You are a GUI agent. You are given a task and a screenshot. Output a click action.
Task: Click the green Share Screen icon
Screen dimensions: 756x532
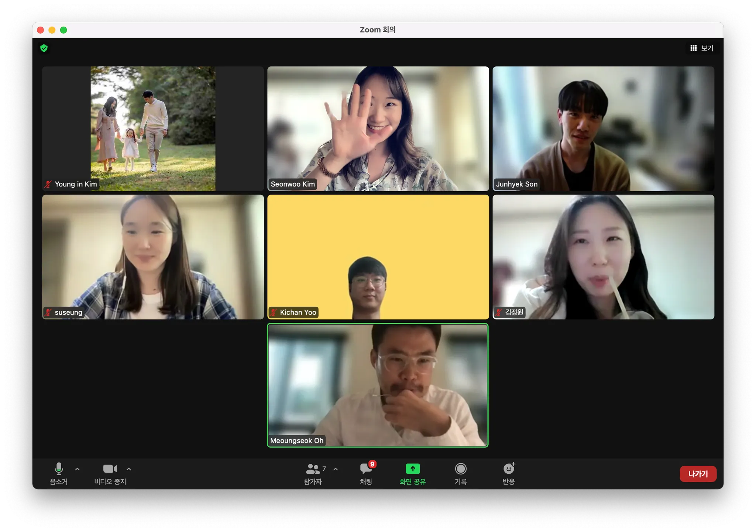pyautogui.click(x=413, y=468)
